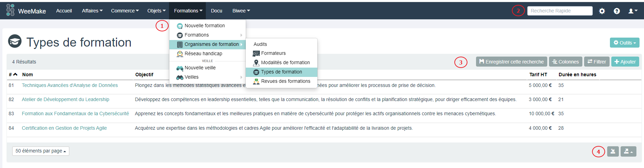Image resolution: width=644 pixels, height=168 pixels.
Task: Focus the Recherche Rapide search field
Action: (559, 11)
